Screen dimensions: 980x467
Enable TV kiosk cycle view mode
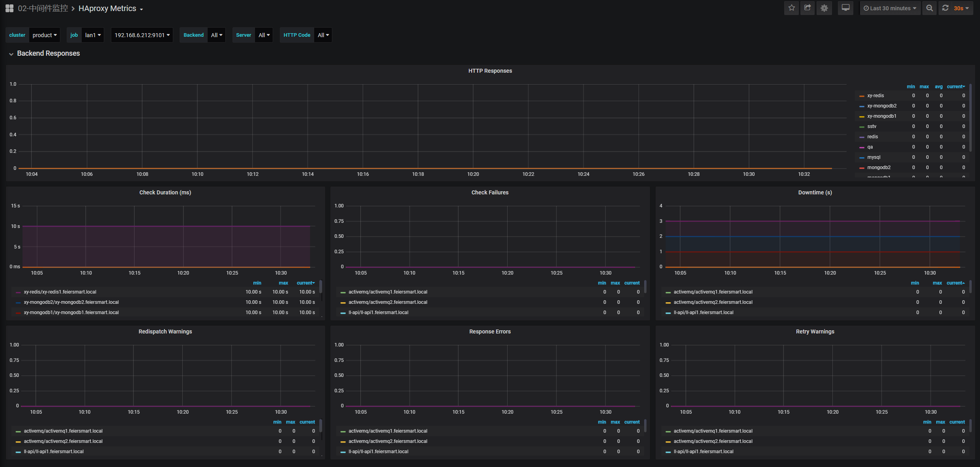pos(846,8)
